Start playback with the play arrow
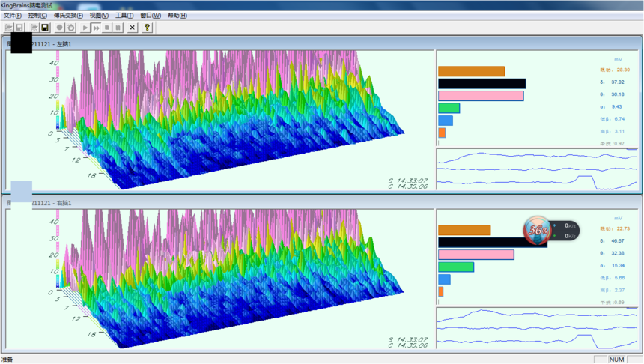Screen dimensions: 644x364 tap(85, 28)
